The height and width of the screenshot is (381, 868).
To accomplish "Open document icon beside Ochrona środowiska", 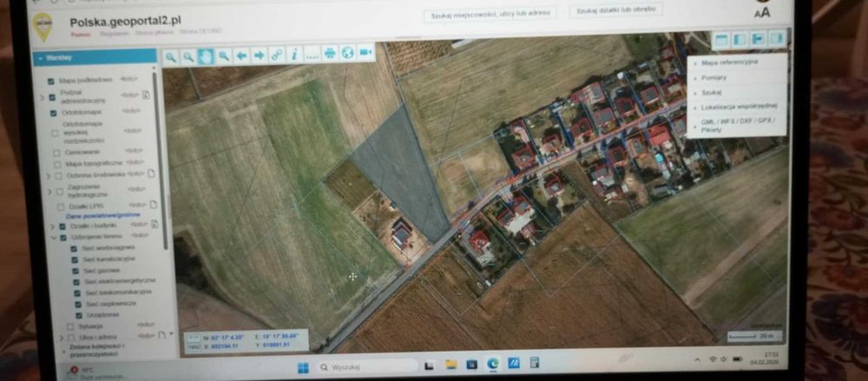I will [150, 174].
